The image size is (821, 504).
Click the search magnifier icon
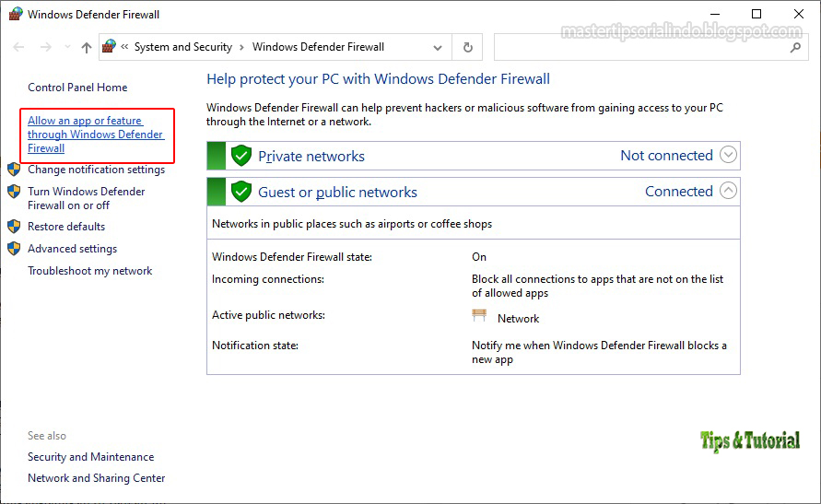(795, 48)
